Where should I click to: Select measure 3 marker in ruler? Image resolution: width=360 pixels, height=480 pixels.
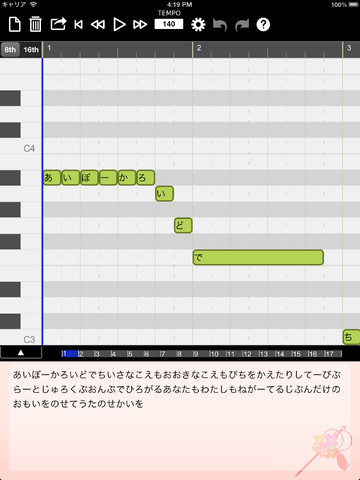349,48
